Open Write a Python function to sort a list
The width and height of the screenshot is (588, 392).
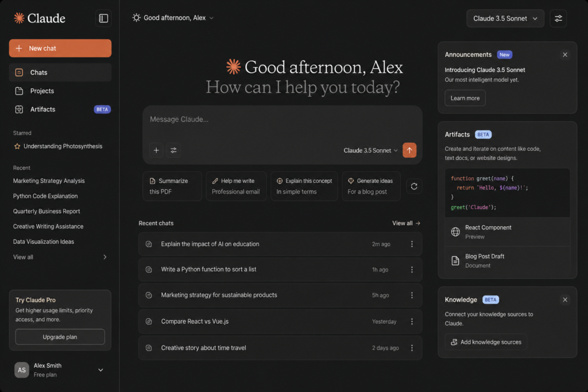[280, 269]
